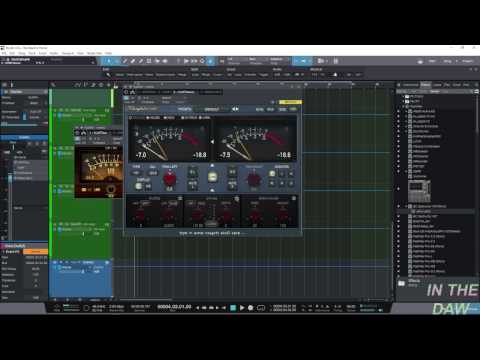The width and height of the screenshot is (480, 360).
Task: Select the Split tool
Action: pyautogui.click(x=125, y=61)
